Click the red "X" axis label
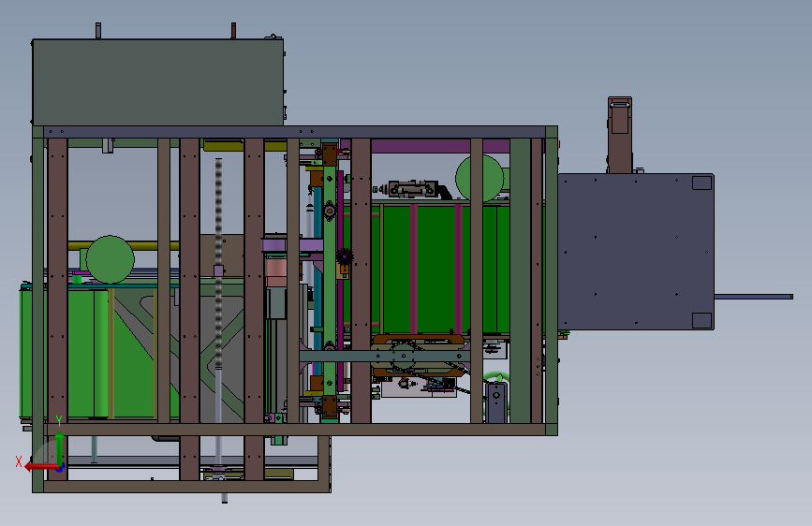The height and width of the screenshot is (526, 812). [x=19, y=461]
